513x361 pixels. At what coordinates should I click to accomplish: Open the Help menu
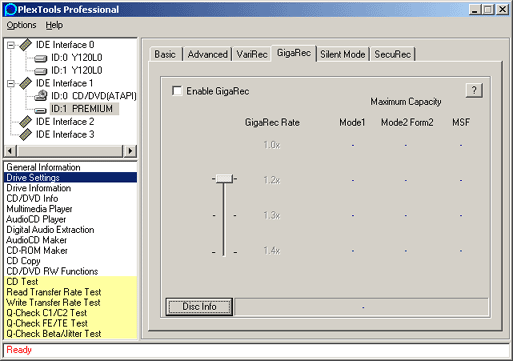pos(54,25)
